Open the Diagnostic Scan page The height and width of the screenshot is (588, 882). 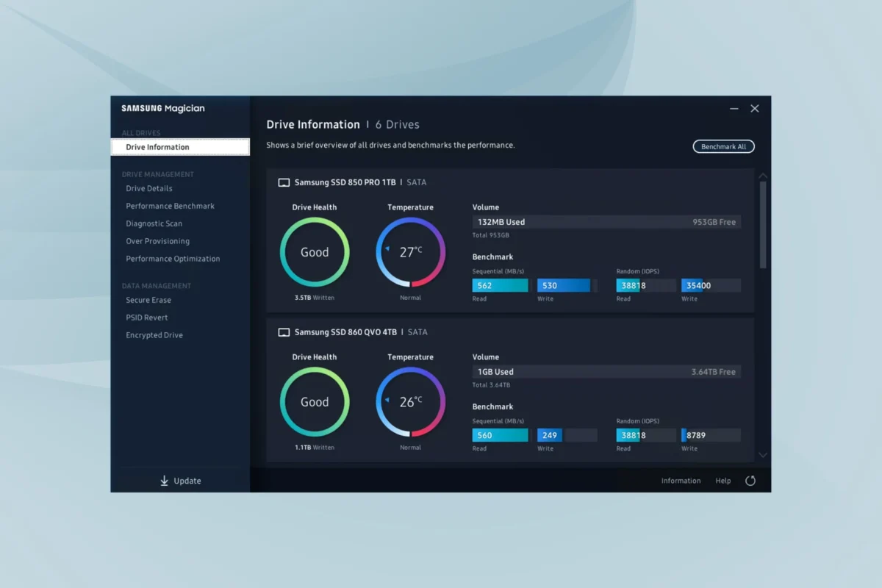154,223
